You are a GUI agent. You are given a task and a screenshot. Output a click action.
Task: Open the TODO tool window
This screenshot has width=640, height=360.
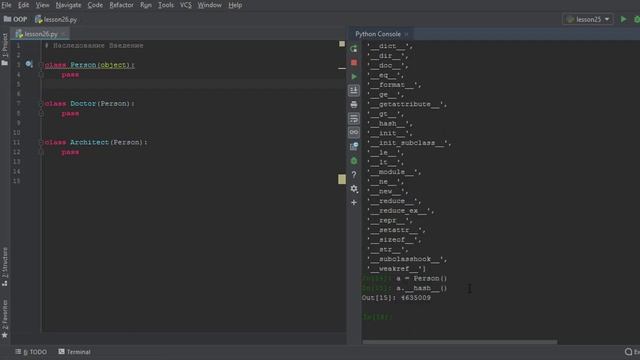click(x=31, y=352)
